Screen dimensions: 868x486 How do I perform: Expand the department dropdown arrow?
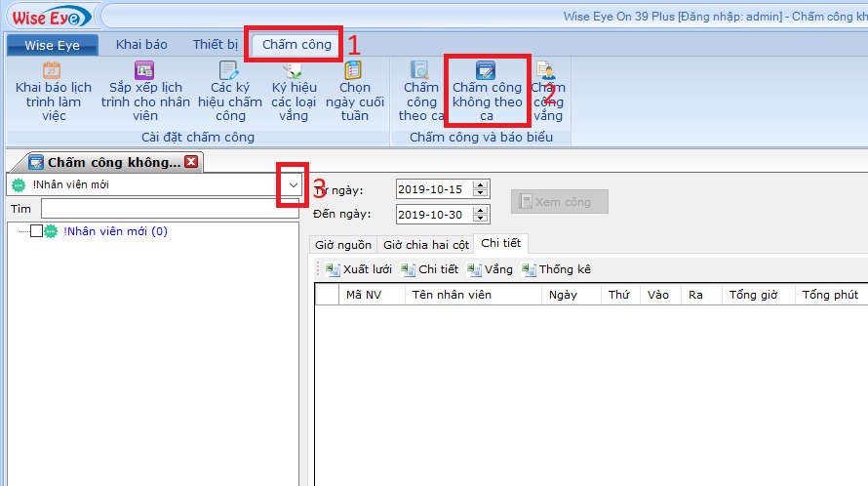(293, 185)
